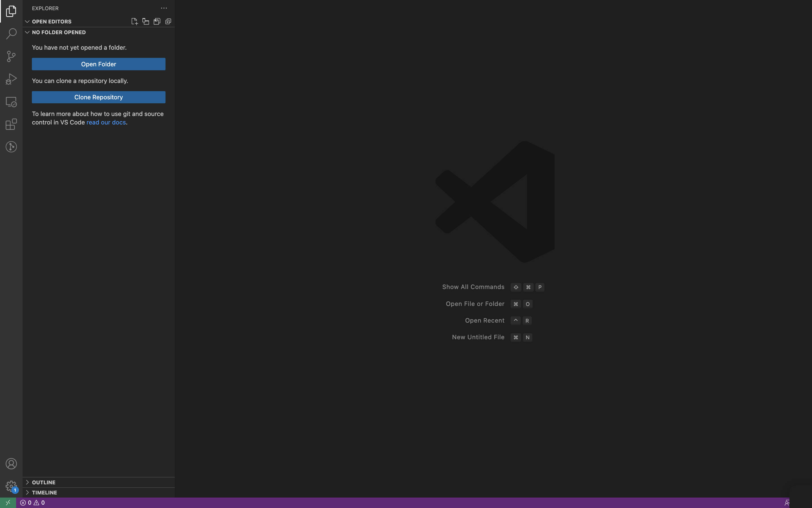
Task: Click the Open File or Folder hint
Action: [x=475, y=304]
